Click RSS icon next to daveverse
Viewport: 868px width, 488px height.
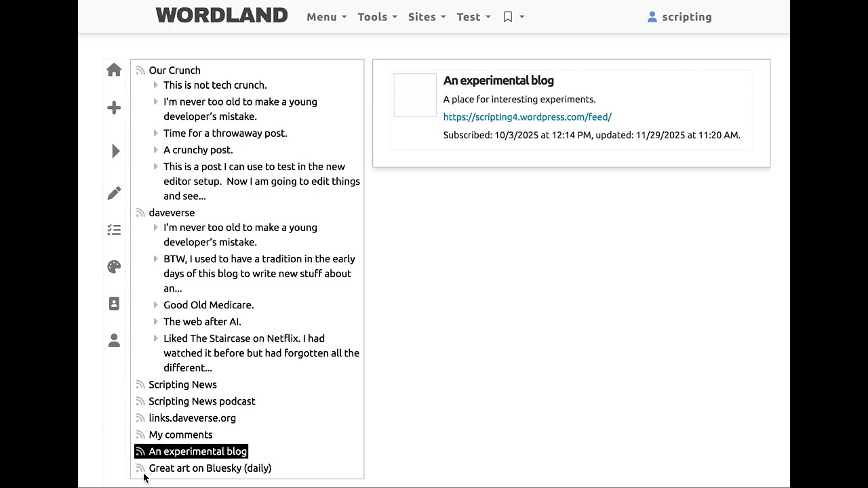coord(140,213)
